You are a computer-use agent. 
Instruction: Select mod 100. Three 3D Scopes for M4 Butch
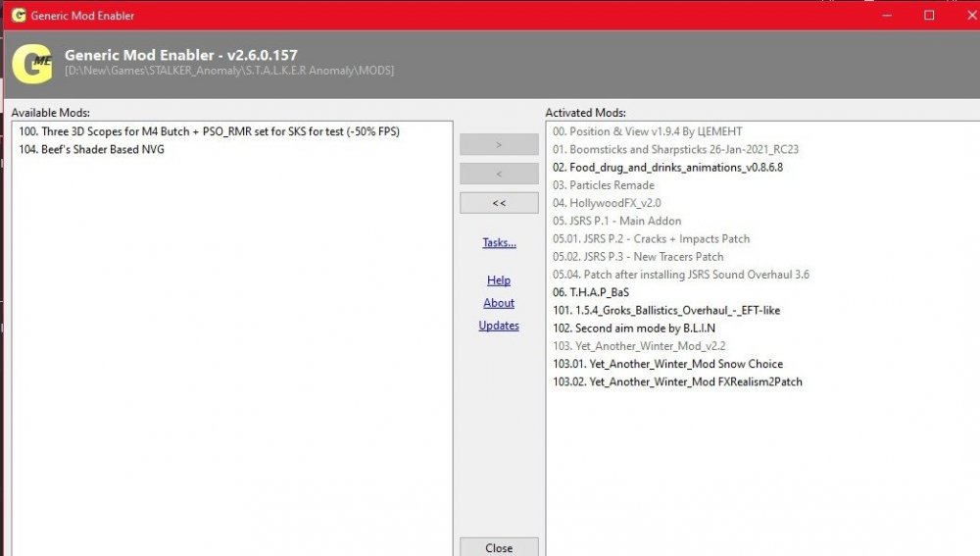[x=209, y=131]
